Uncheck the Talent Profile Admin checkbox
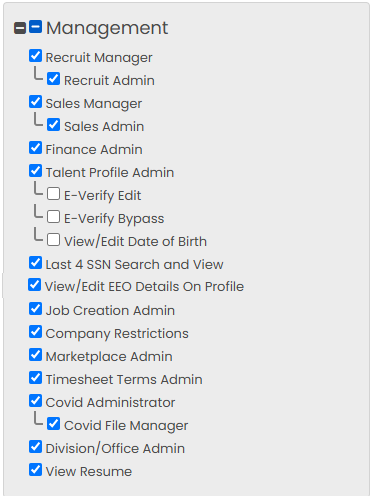 pos(35,171)
